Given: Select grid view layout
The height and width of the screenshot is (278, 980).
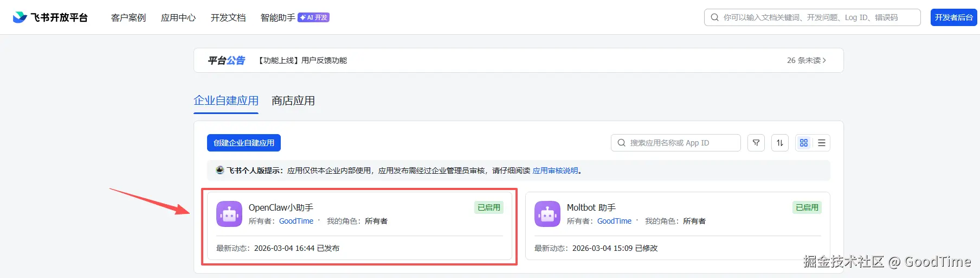Looking at the screenshot, I should [x=804, y=143].
